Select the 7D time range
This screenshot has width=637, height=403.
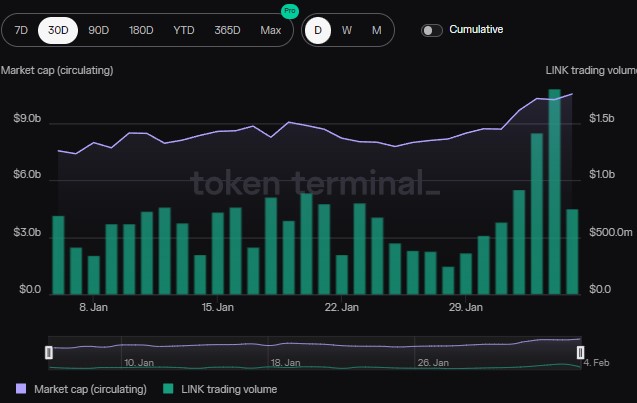(x=21, y=30)
